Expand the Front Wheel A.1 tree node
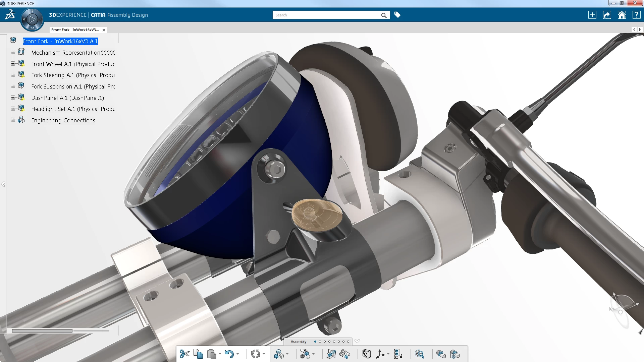Viewport: 644px width, 362px height. 13,63
